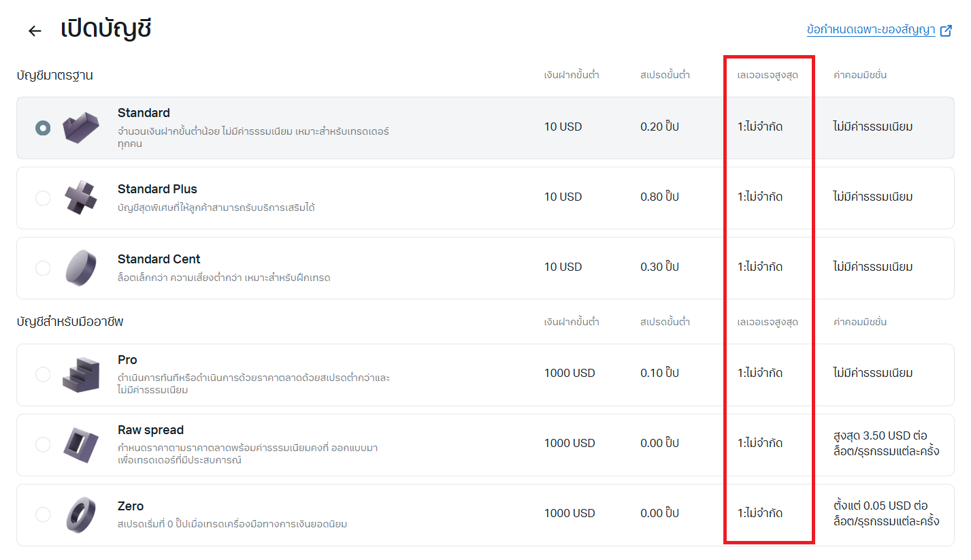The image size is (971, 560).
Task: Click the back arrow icon
Action: 35,31
